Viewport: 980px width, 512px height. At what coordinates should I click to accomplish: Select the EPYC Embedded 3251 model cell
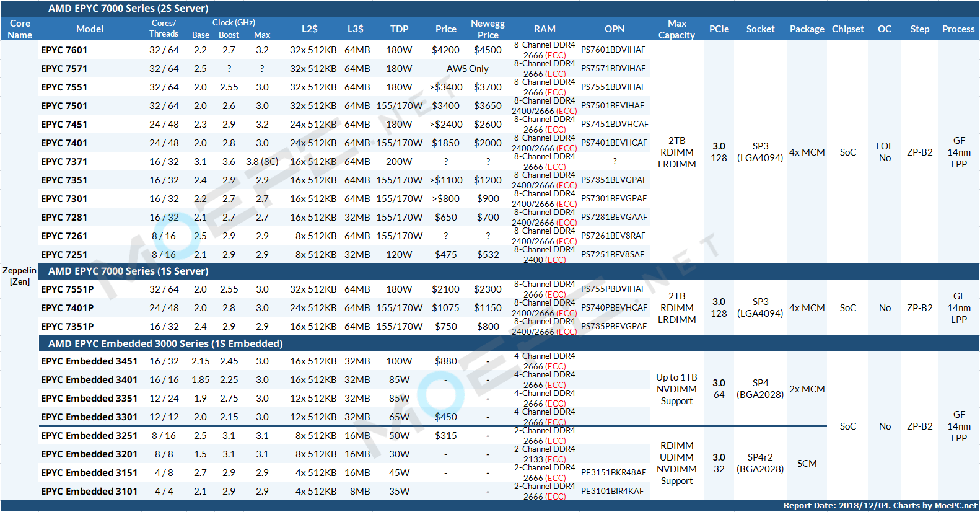point(89,436)
